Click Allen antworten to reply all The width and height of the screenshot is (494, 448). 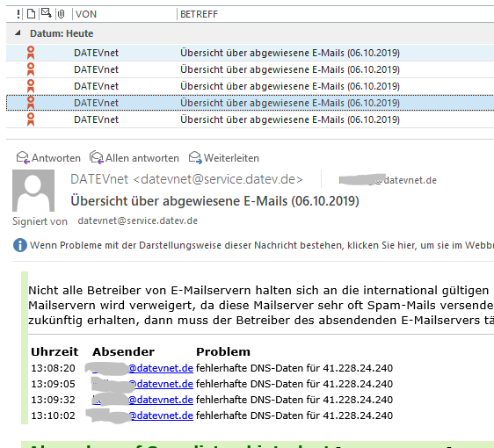coord(134,158)
